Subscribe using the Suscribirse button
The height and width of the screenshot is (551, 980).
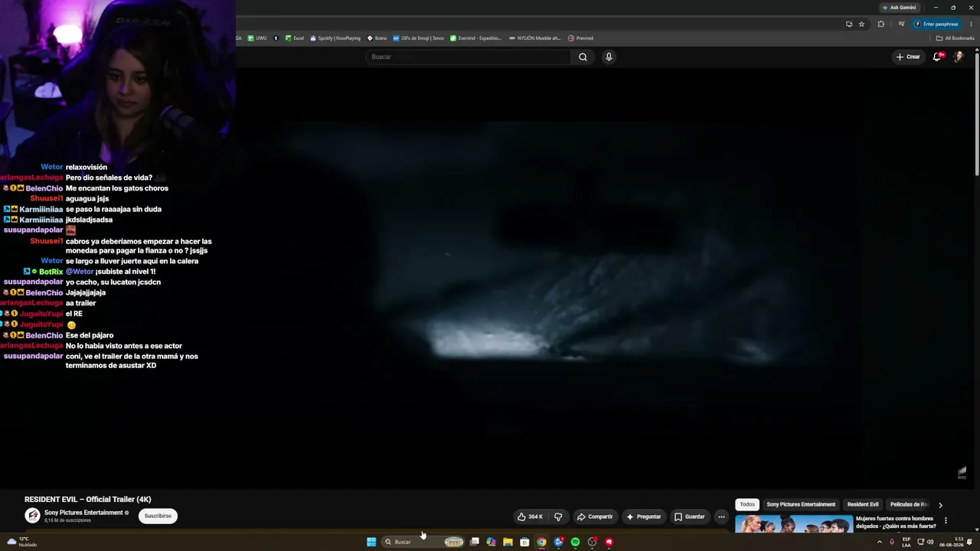coord(158,516)
